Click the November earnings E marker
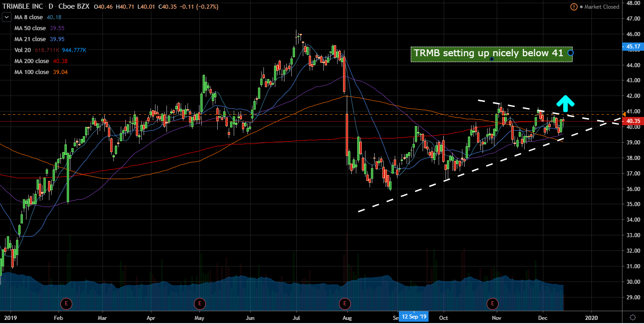Viewport: 644px width, 324px height. pos(493,303)
